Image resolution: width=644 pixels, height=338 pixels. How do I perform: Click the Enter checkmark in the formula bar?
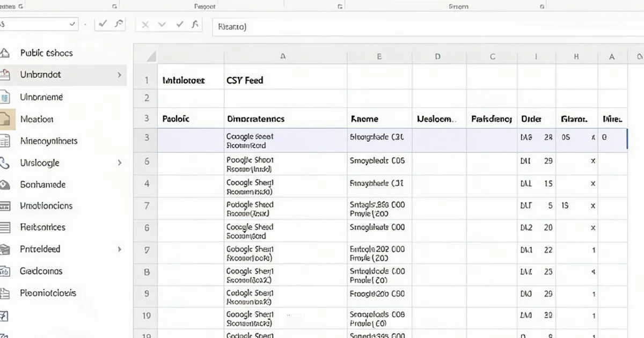pos(180,24)
